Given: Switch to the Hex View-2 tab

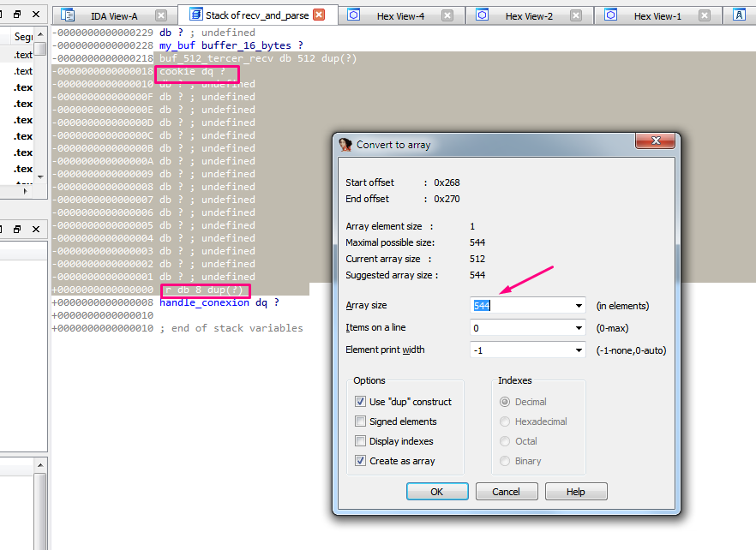Looking at the screenshot, I should pos(528,16).
